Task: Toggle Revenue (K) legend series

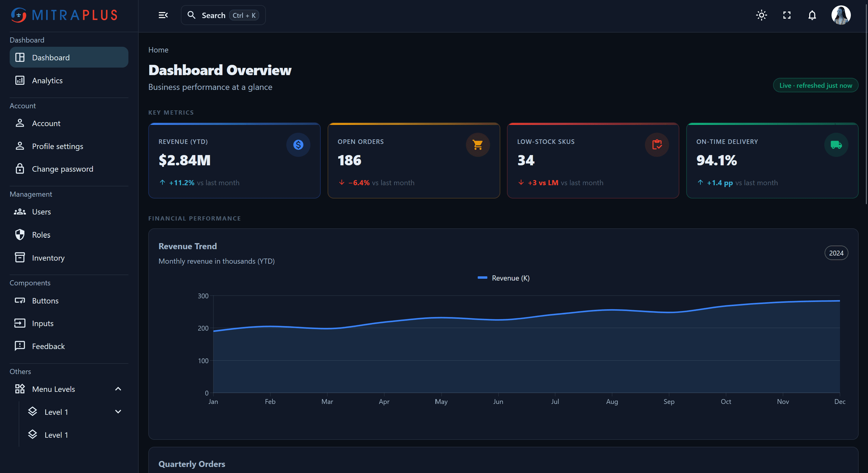Action: click(x=503, y=278)
